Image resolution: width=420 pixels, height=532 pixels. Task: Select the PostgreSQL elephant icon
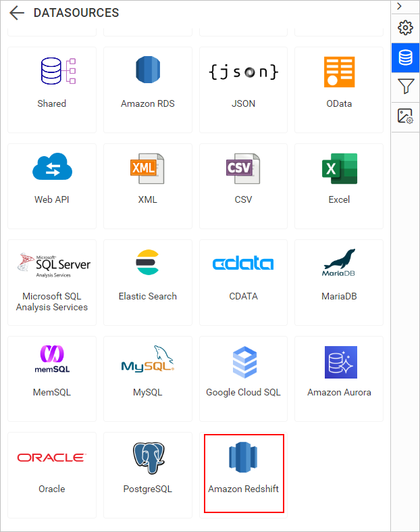click(x=149, y=458)
